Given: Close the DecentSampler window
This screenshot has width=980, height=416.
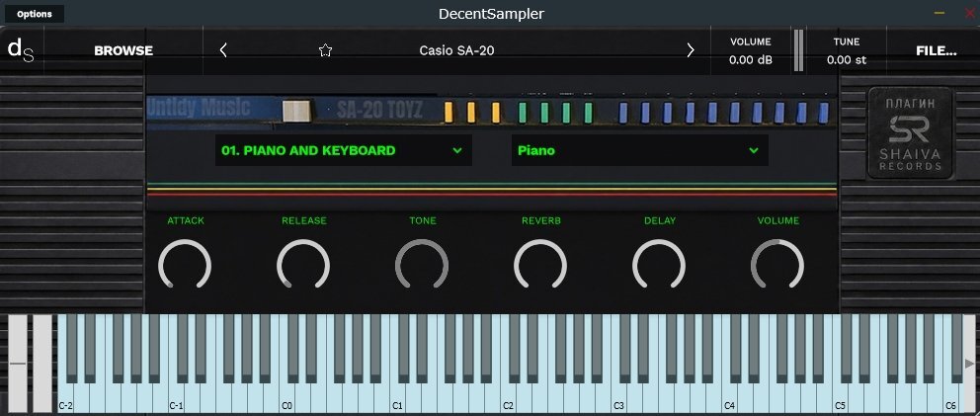Looking at the screenshot, I should 969,13.
